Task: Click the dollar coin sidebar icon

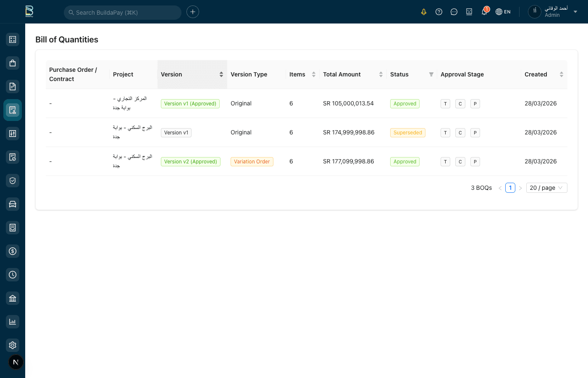Action: point(13,251)
